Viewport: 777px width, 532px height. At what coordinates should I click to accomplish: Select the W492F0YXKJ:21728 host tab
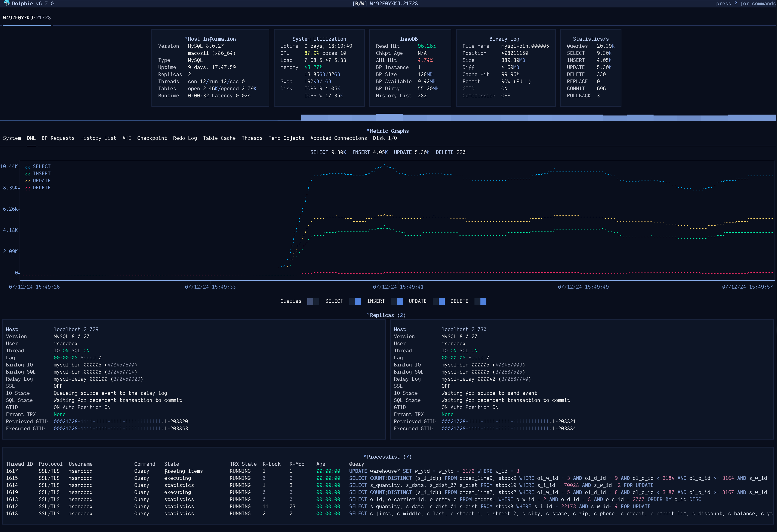click(x=26, y=17)
